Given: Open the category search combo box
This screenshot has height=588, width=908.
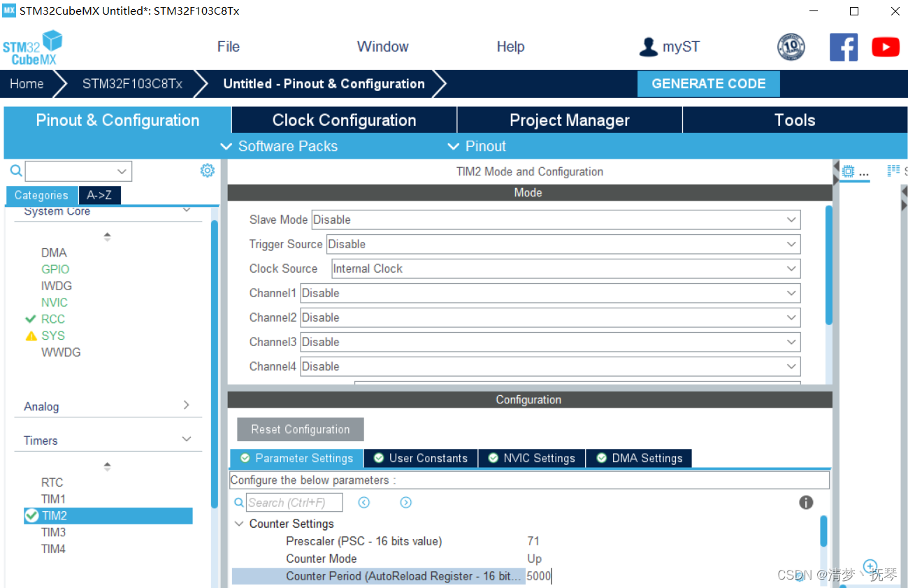Looking at the screenshot, I should tap(78, 171).
